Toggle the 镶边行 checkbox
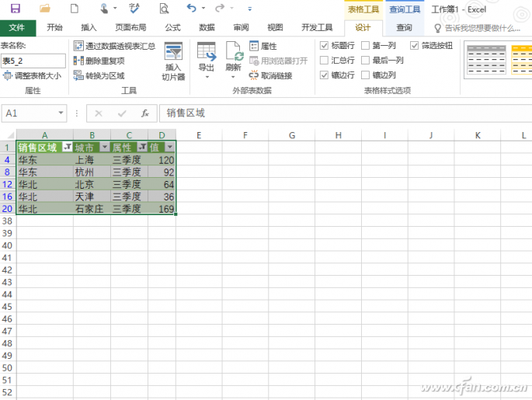The image size is (532, 400). pyautogui.click(x=324, y=75)
